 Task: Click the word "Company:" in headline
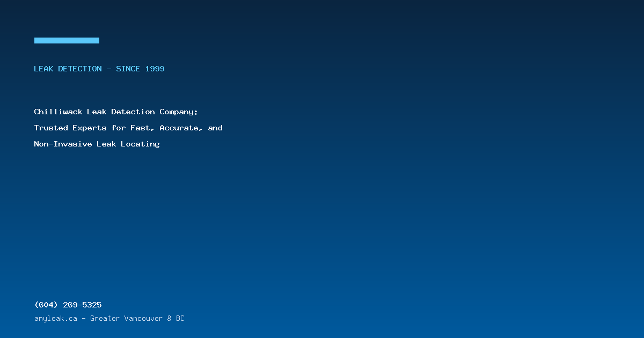(x=179, y=112)
